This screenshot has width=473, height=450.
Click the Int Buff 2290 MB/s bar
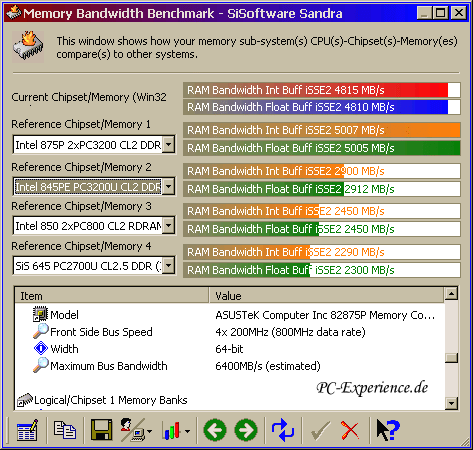click(x=322, y=252)
